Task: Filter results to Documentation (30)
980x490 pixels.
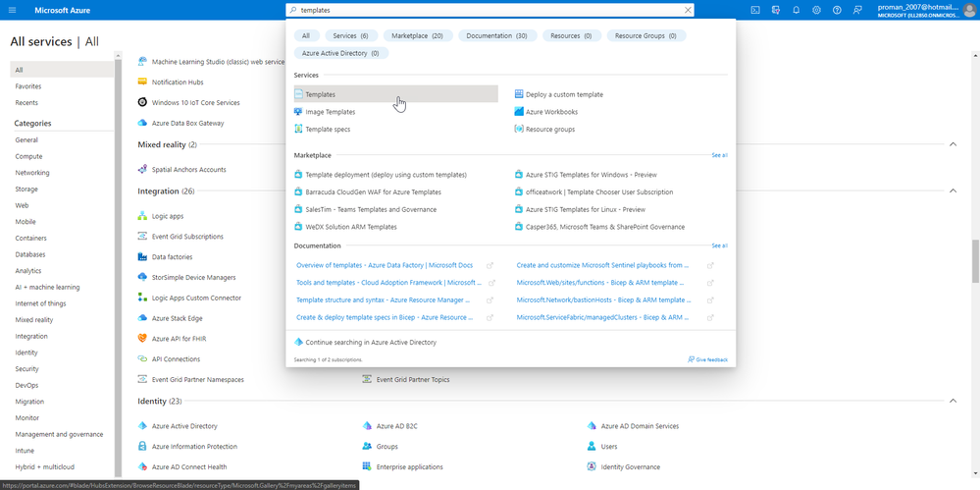Action: 497,35
